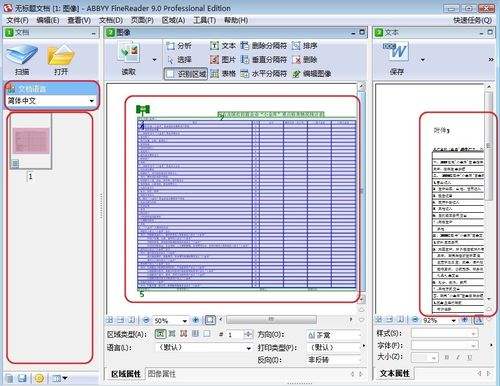This screenshot has width=500, height=386.
Task: Toggle the first 区域类型 area type button
Action: pyautogui.click(x=160, y=334)
